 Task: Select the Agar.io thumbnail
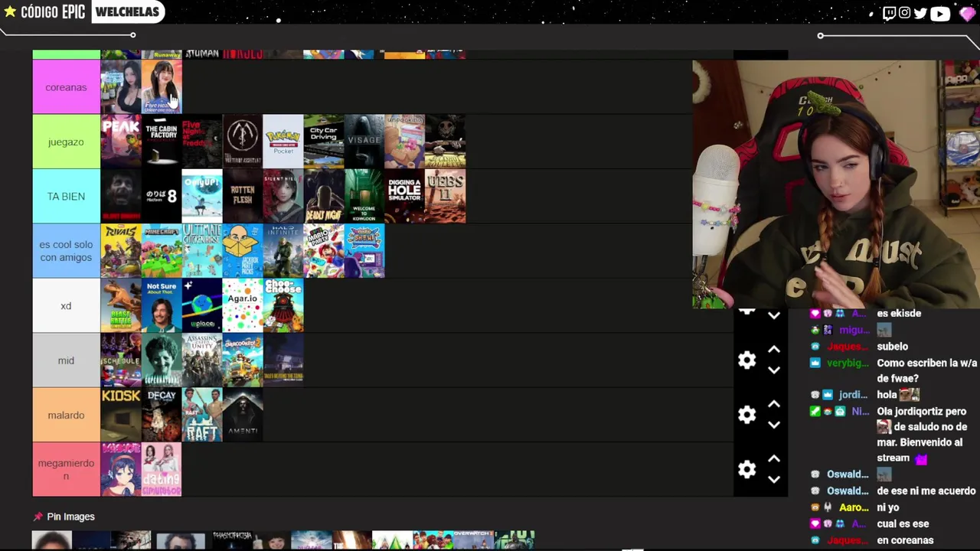click(243, 306)
